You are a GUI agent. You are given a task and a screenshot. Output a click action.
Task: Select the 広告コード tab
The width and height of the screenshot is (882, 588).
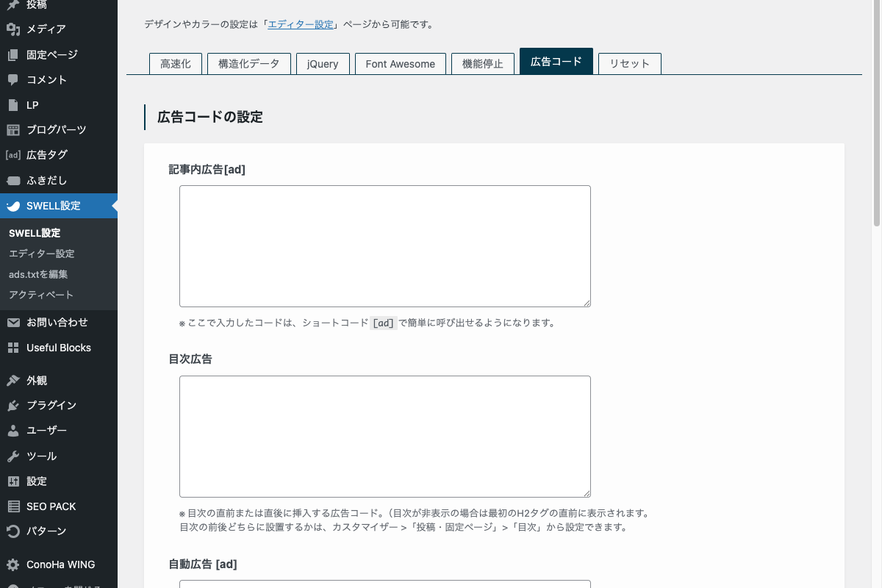pos(556,62)
